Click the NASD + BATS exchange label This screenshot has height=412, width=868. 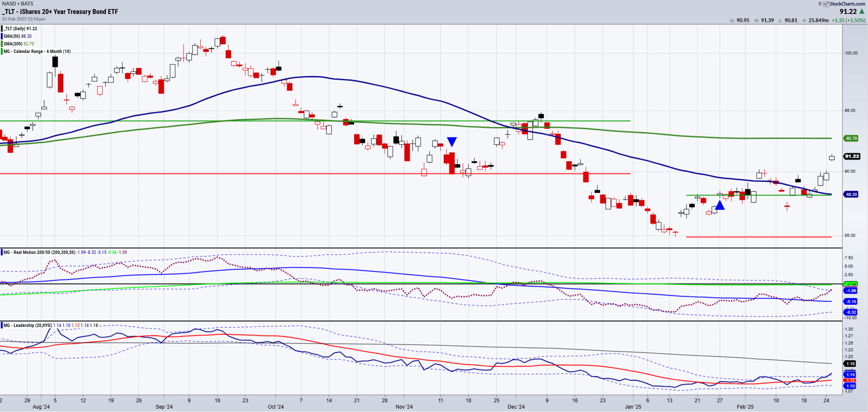click(x=18, y=3)
